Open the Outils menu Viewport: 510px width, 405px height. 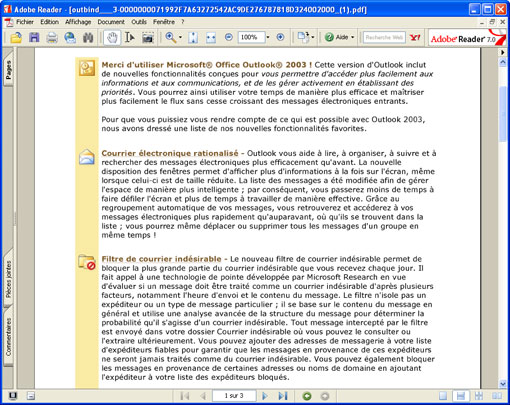click(139, 22)
